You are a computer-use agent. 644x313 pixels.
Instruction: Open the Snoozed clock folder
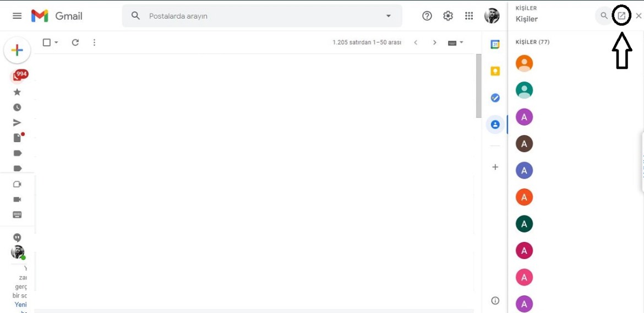(17, 107)
